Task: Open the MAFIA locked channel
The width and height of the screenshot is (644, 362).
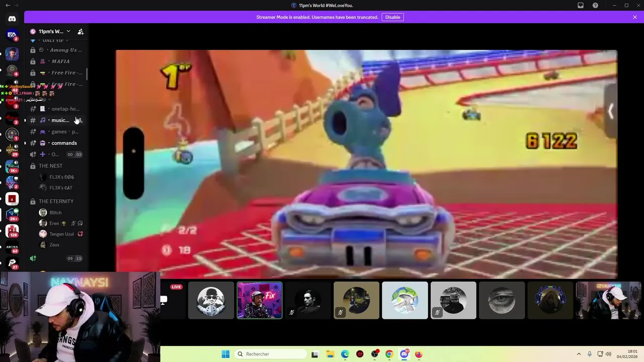Action: pyautogui.click(x=56, y=61)
